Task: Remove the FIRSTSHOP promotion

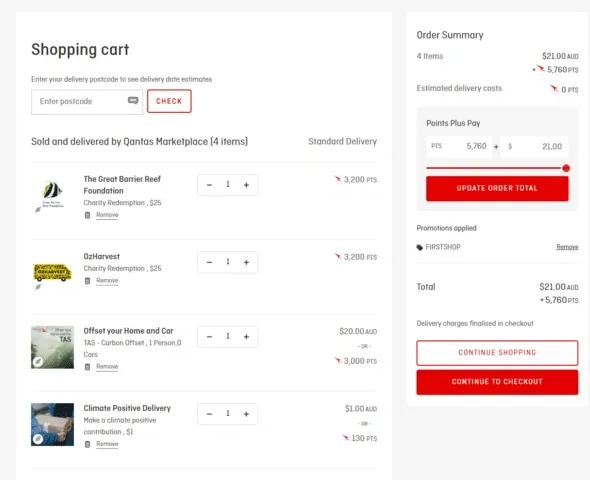Action: pyautogui.click(x=567, y=247)
